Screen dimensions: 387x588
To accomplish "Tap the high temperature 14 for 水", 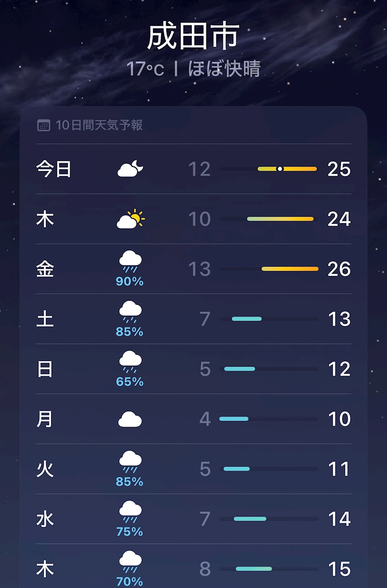I will click(x=339, y=519).
